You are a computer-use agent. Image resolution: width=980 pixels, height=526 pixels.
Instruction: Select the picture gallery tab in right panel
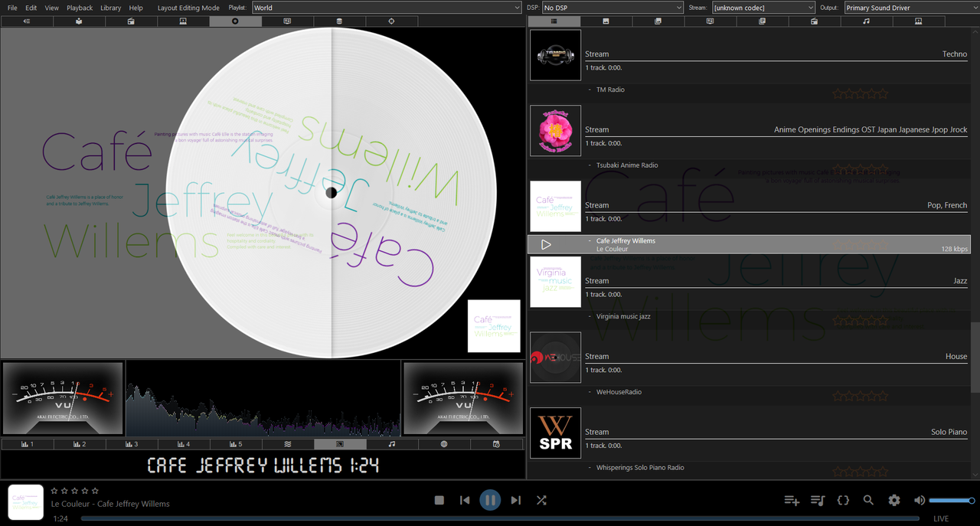click(x=658, y=21)
